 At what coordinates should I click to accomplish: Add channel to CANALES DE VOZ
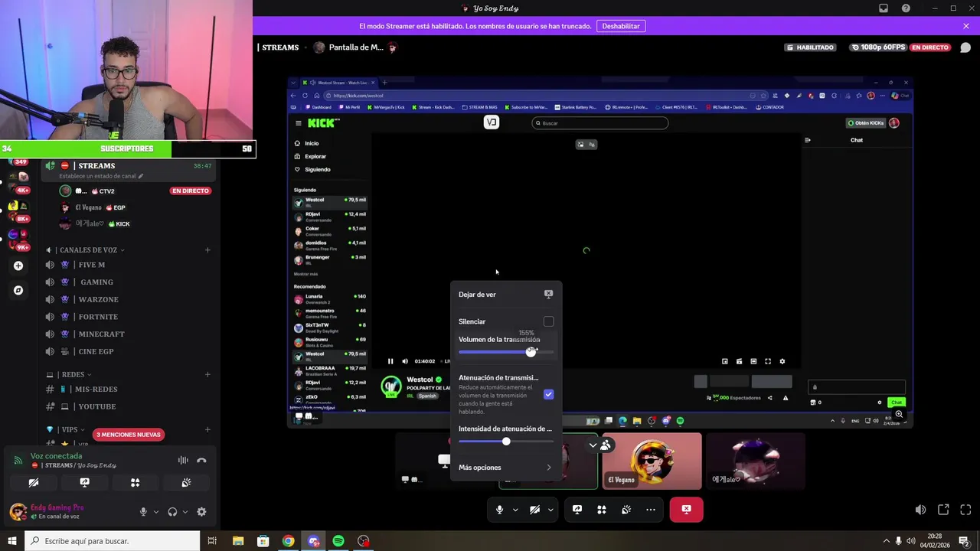point(207,250)
